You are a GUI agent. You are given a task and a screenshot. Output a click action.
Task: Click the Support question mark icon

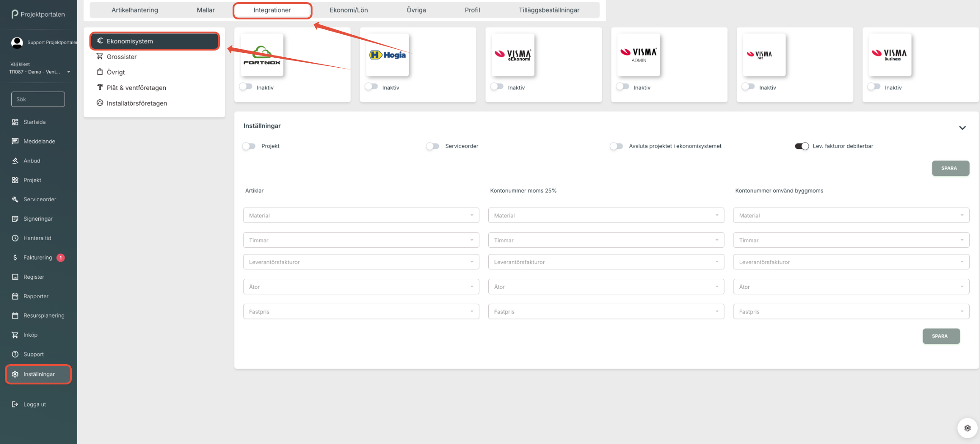point(15,354)
